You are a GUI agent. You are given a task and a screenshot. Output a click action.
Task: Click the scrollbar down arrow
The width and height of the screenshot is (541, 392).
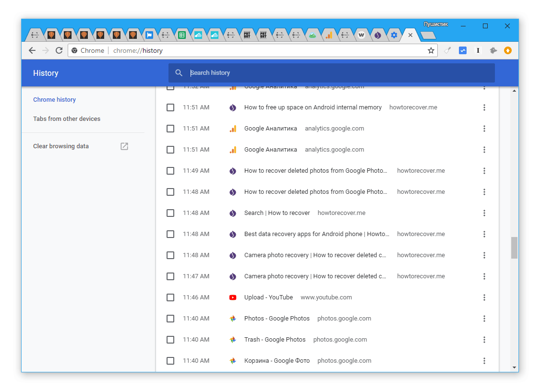pos(514,368)
